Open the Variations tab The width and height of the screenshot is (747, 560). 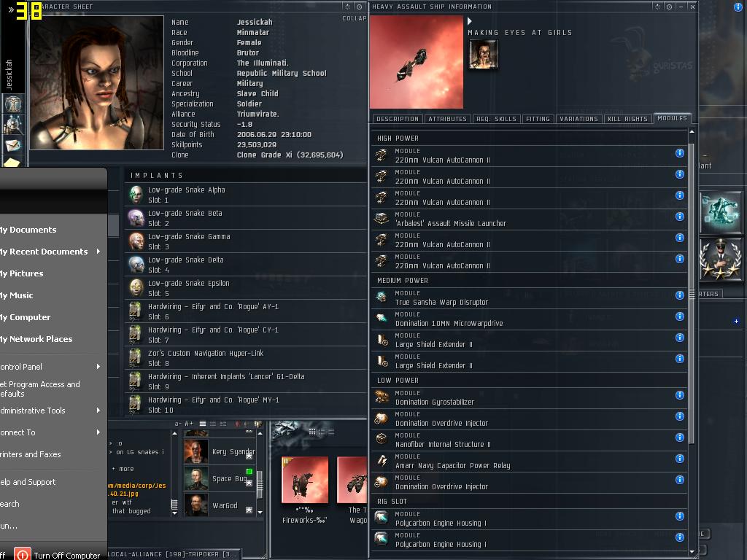(x=578, y=119)
